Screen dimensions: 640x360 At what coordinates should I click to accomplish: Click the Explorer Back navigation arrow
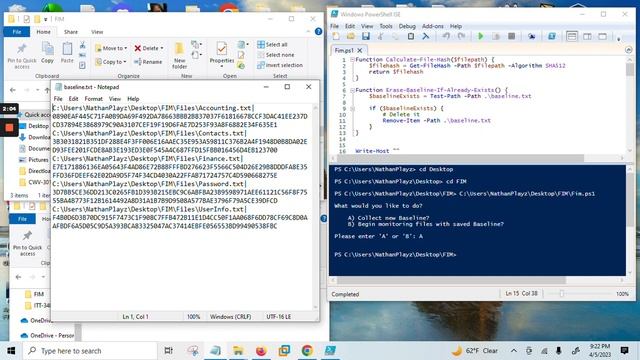(x=13, y=90)
